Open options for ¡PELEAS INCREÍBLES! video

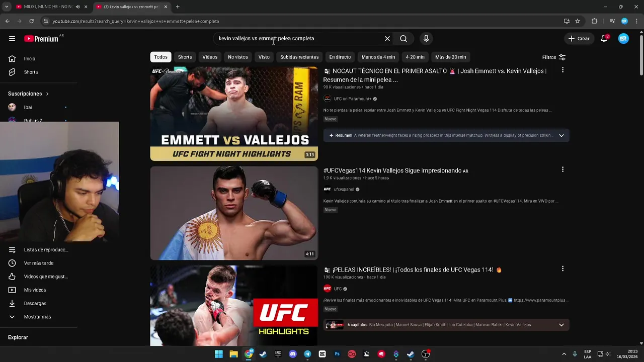[562, 269]
